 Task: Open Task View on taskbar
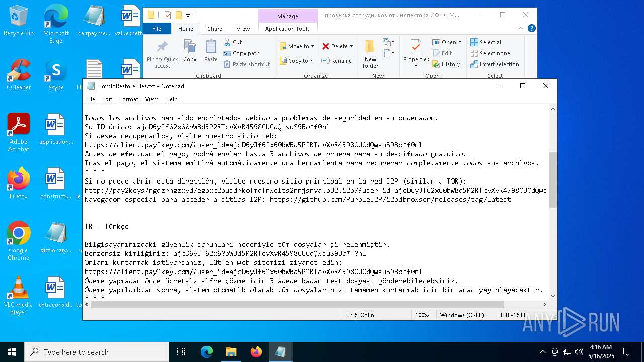[181, 352]
